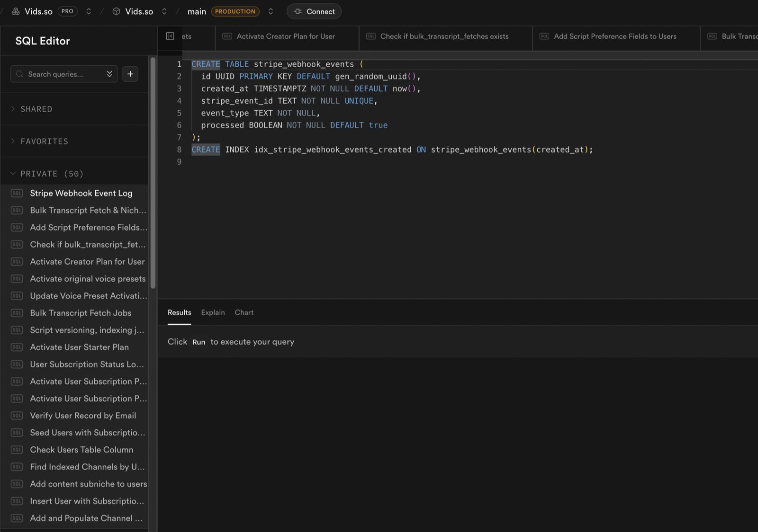The image size is (758, 532).
Task: Click SQL icon beside Check Users Table Column
Action: pos(17,450)
